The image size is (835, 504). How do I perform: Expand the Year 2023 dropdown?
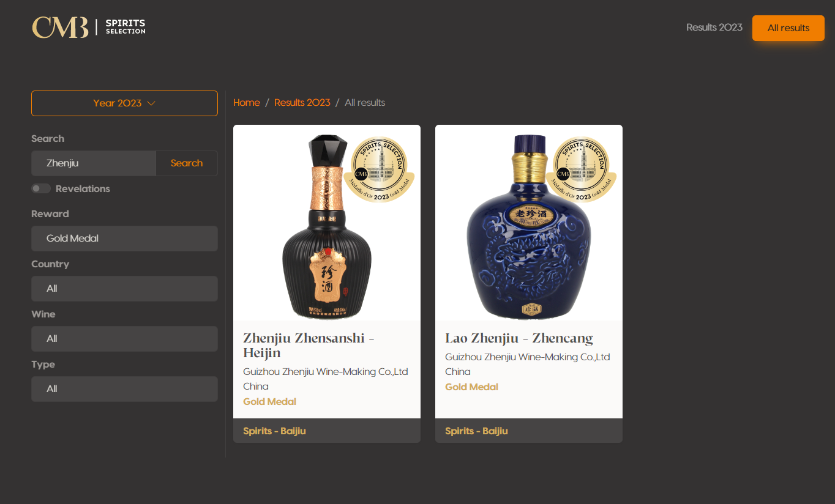point(124,103)
